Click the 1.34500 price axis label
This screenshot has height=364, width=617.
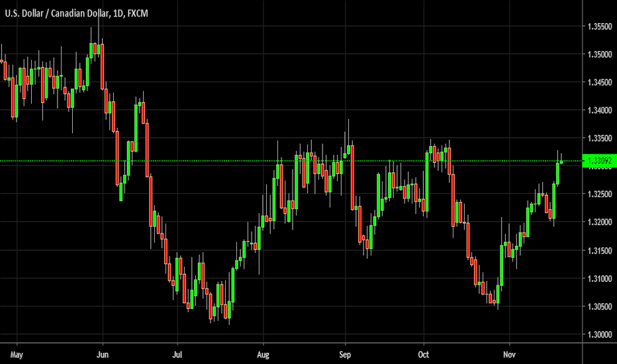pyautogui.click(x=600, y=83)
